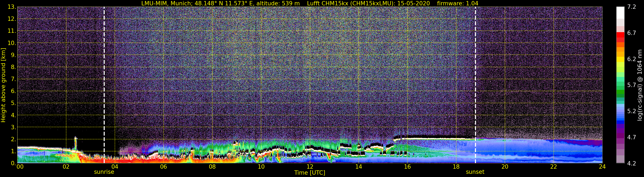Click the height axis tick label 4

[13, 115]
